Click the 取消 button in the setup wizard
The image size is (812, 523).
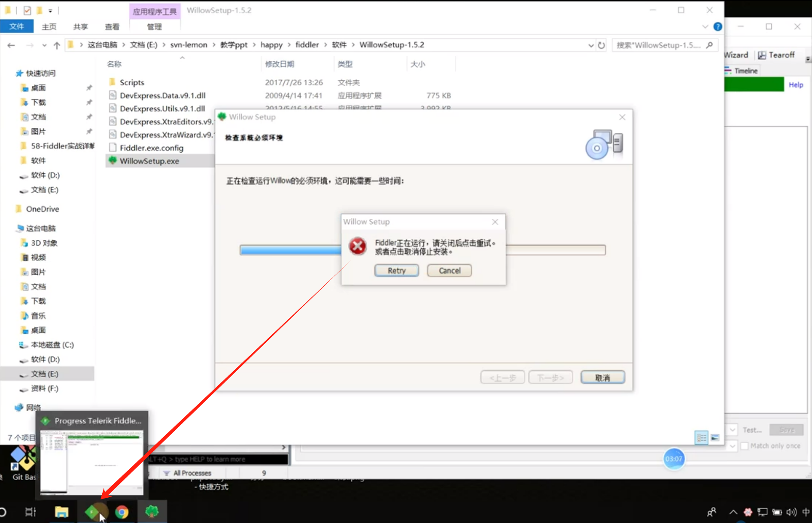pyautogui.click(x=602, y=378)
